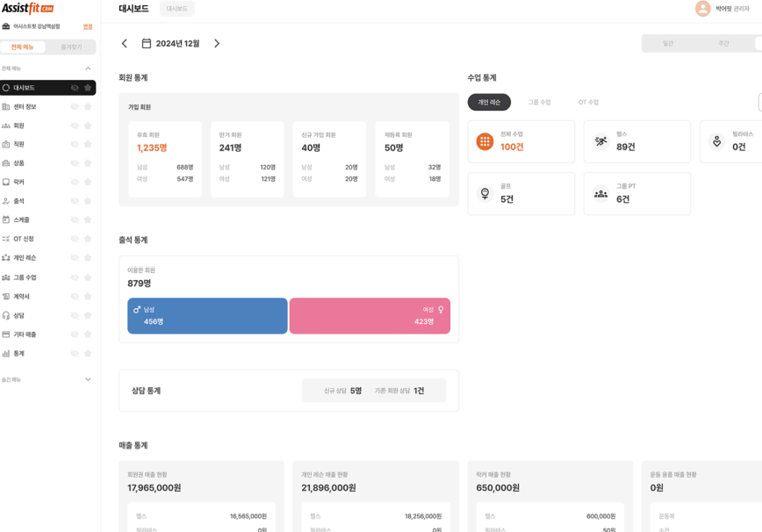Select the 그룹 수업 tab in 수업 통계

pos(539,103)
